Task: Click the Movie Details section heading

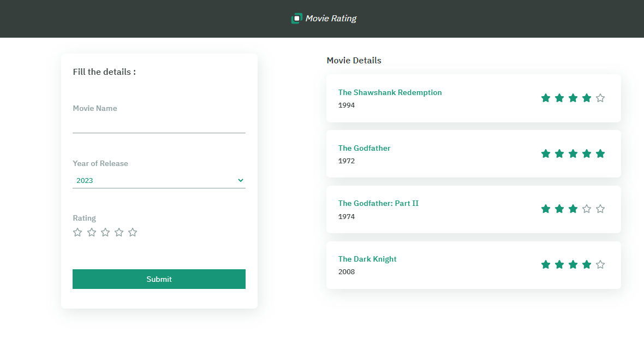Action: point(354,60)
